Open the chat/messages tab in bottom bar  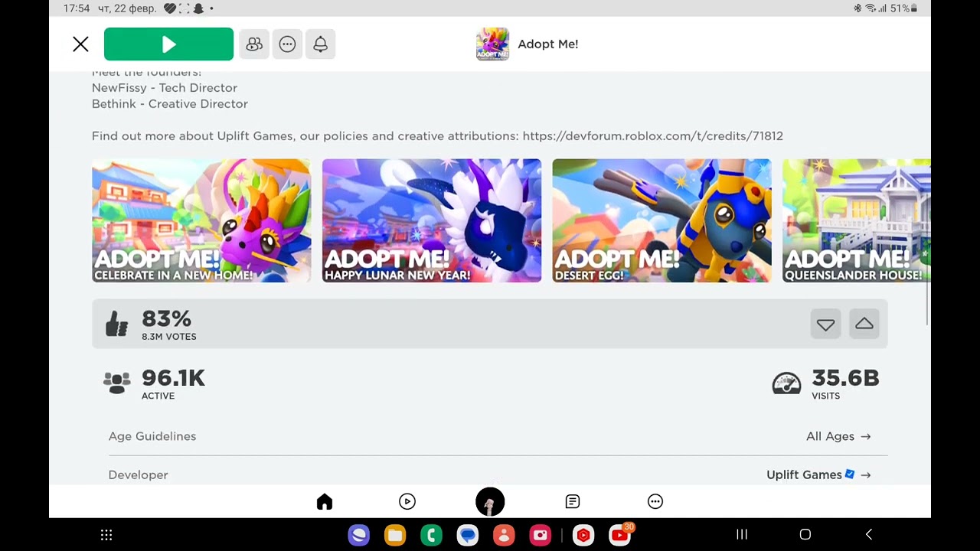pos(573,502)
